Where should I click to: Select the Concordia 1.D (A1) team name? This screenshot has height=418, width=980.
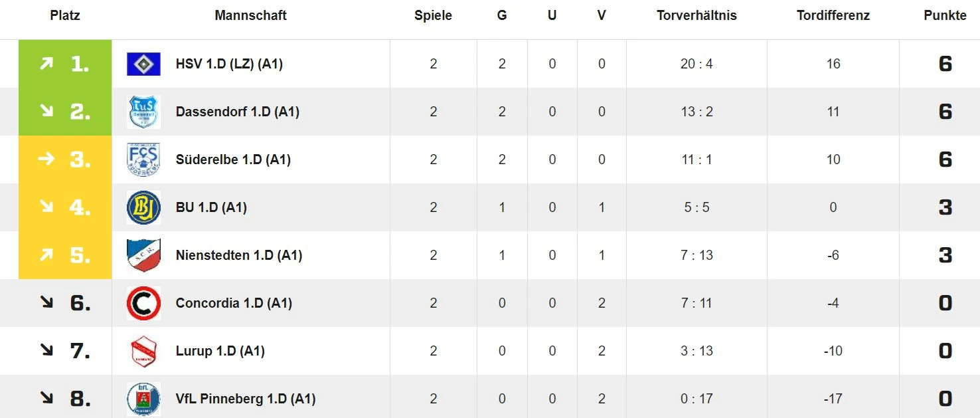coord(234,303)
